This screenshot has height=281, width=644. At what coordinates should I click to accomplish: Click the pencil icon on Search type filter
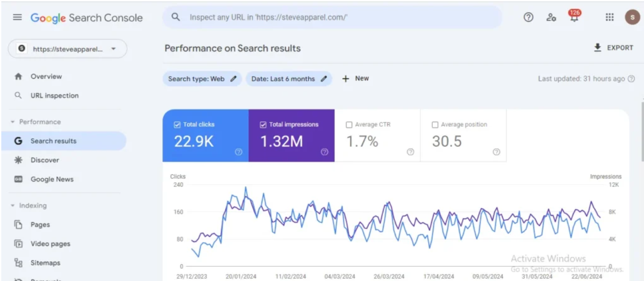[233, 79]
